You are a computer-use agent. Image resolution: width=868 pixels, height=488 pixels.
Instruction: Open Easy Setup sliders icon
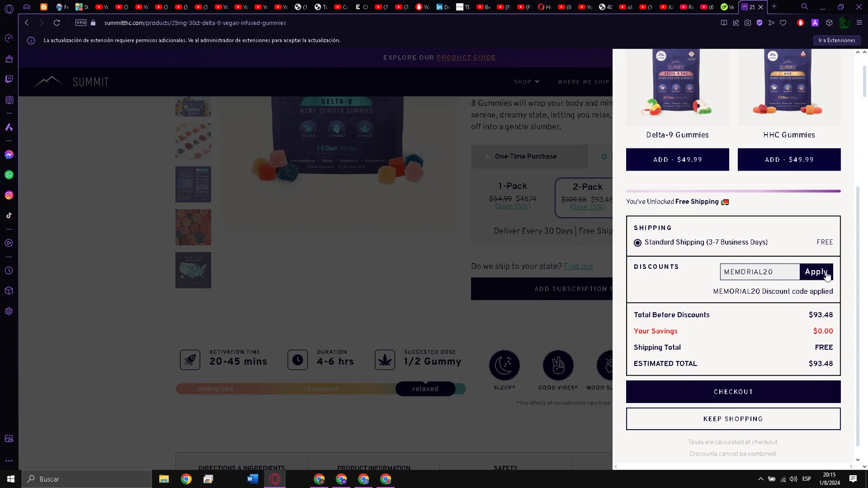pos(859,23)
